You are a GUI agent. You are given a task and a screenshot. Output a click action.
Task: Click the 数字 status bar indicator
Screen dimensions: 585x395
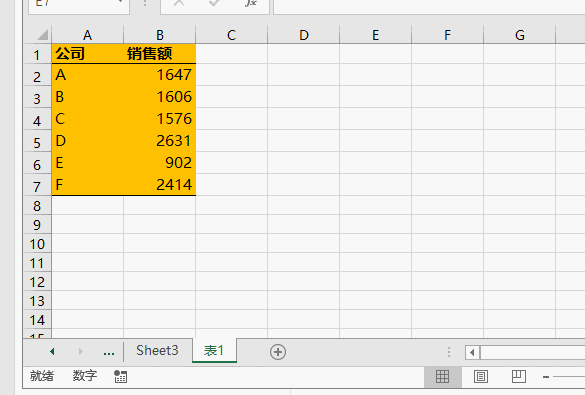[x=85, y=376]
